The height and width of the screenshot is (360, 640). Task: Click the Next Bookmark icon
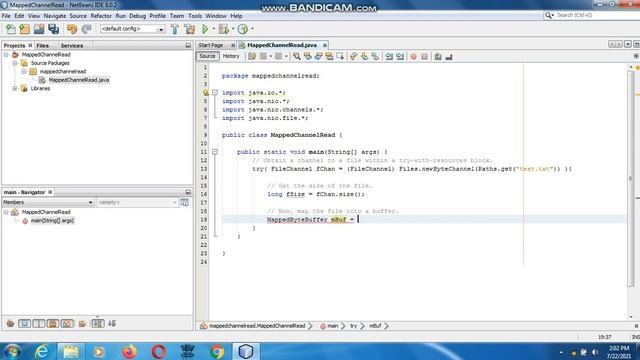click(364, 56)
